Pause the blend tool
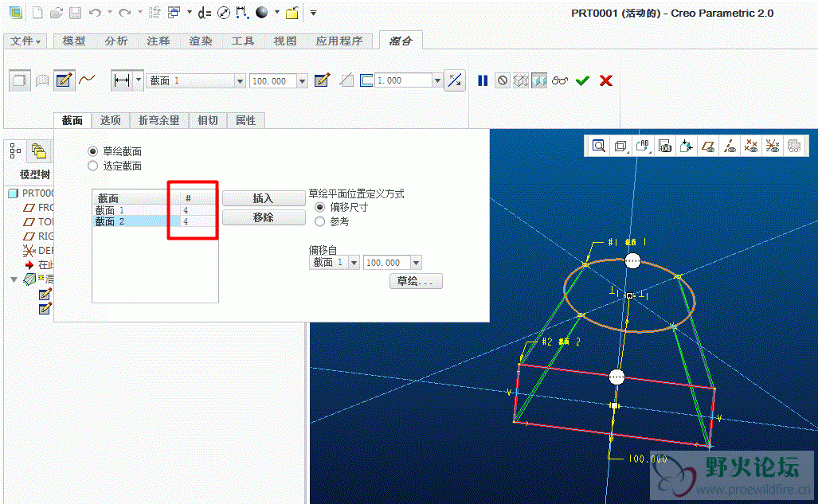This screenshot has height=504, width=818. point(483,80)
